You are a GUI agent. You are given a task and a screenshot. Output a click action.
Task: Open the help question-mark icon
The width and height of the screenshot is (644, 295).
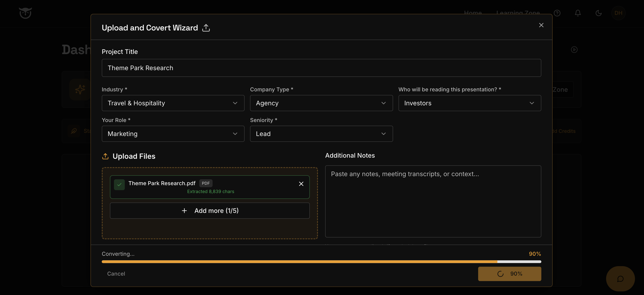point(557,13)
